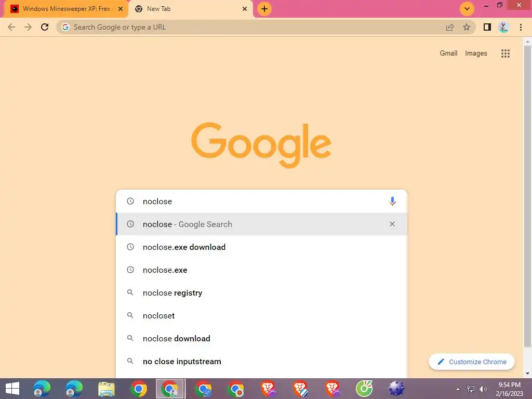Expand the tab search dropdown arrow

pyautogui.click(x=467, y=9)
